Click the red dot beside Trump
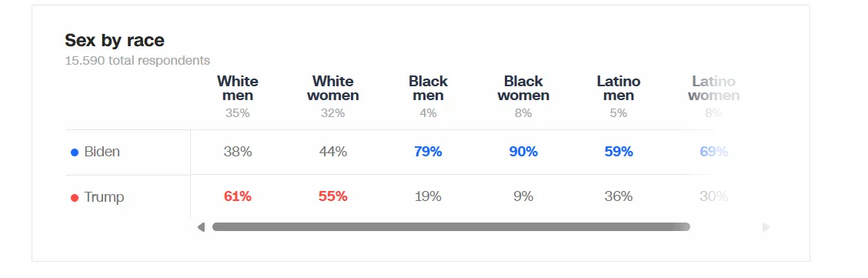The width and height of the screenshot is (868, 278). [x=75, y=198]
